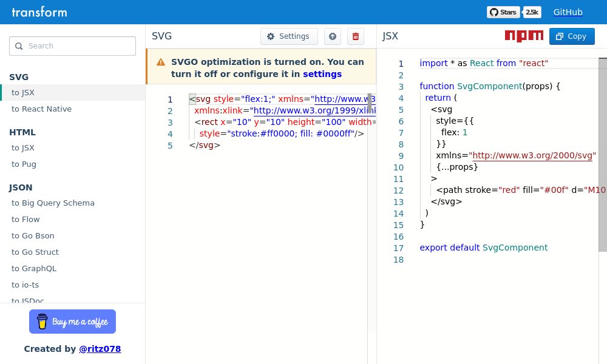Click inside the sidebar Search field
The width and height of the screenshot is (607, 364).
pos(73,46)
